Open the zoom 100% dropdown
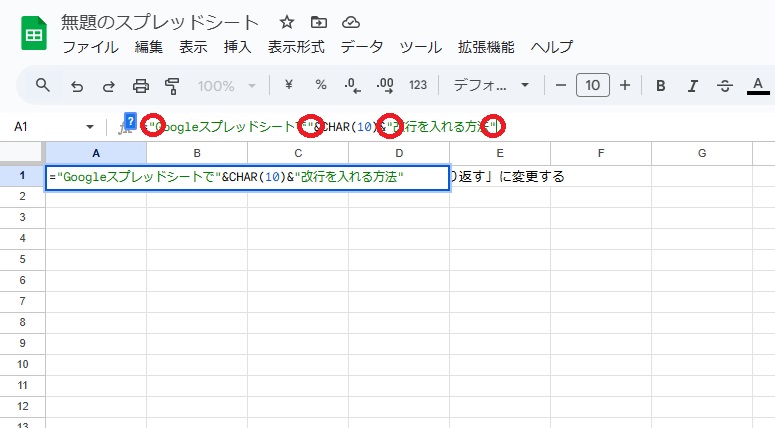The width and height of the screenshot is (775, 428). click(x=227, y=86)
